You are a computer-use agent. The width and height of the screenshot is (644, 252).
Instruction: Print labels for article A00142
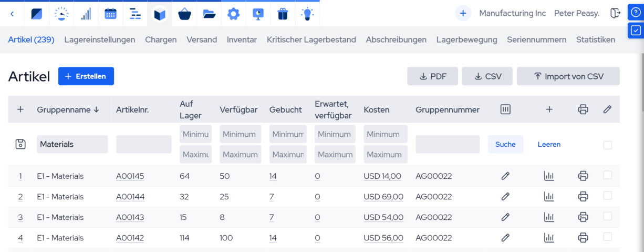point(583,238)
